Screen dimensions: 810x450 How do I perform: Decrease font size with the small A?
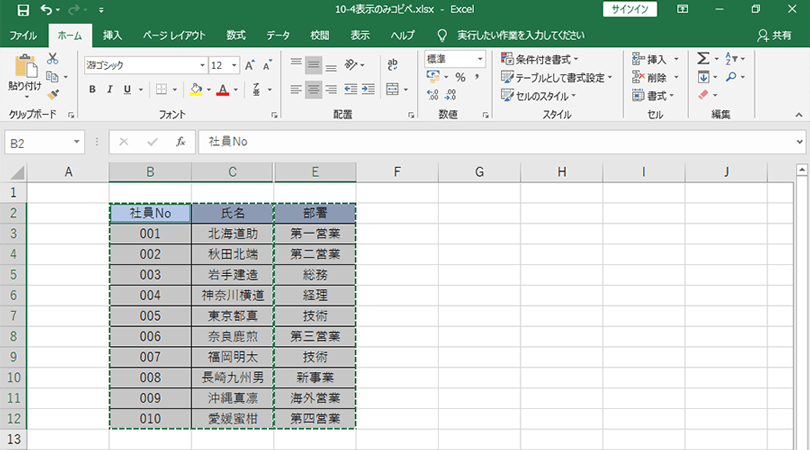click(x=267, y=66)
